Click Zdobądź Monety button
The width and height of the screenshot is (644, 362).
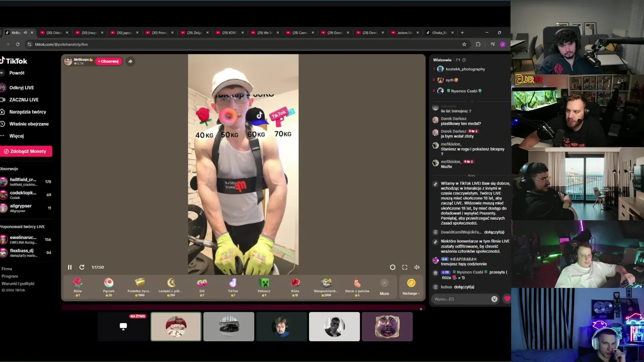click(x=26, y=151)
